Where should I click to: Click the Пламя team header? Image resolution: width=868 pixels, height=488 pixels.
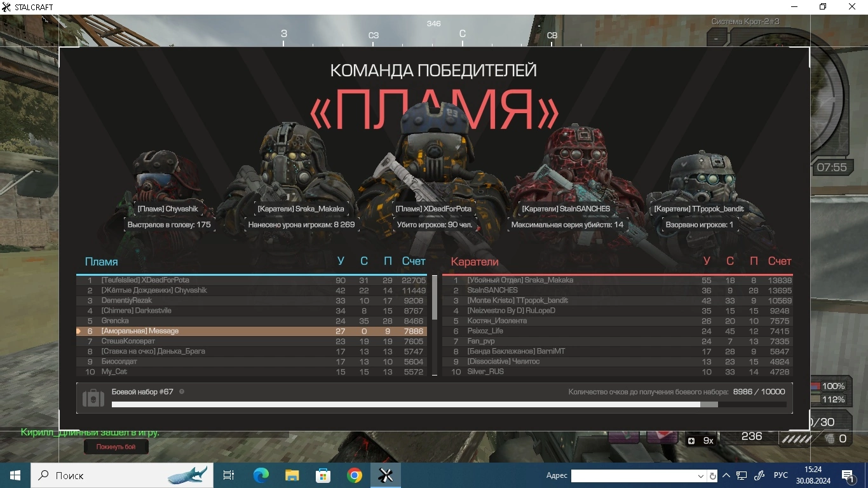[x=101, y=262]
